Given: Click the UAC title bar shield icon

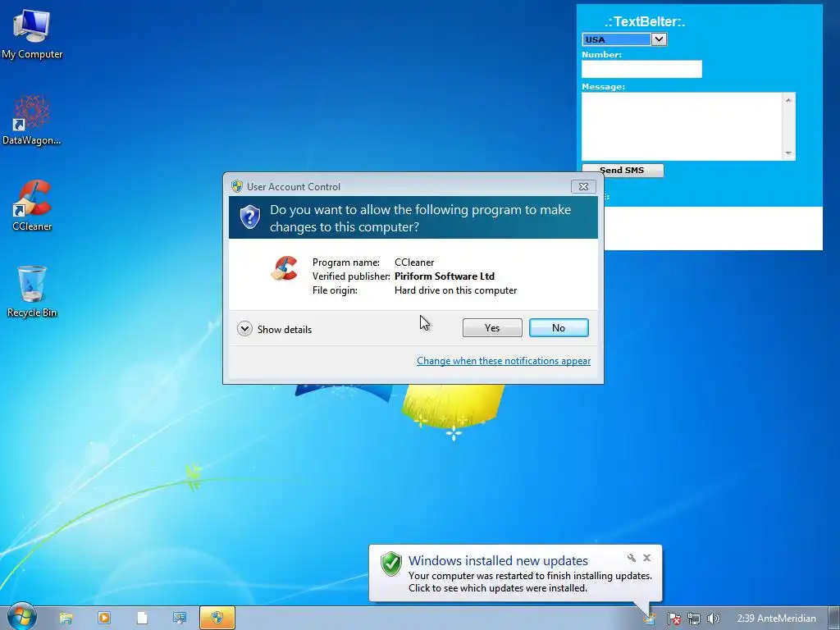Looking at the screenshot, I should point(237,186).
